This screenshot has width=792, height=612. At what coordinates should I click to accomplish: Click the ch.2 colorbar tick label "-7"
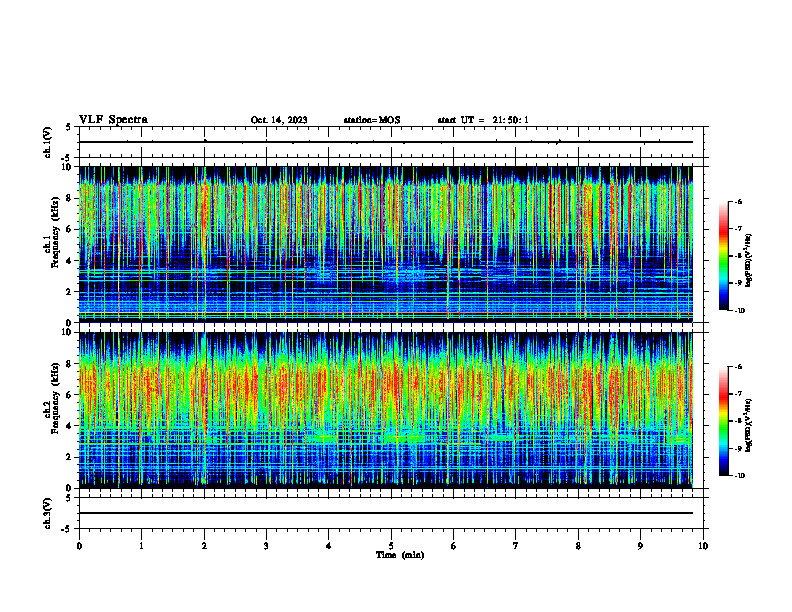pos(738,394)
